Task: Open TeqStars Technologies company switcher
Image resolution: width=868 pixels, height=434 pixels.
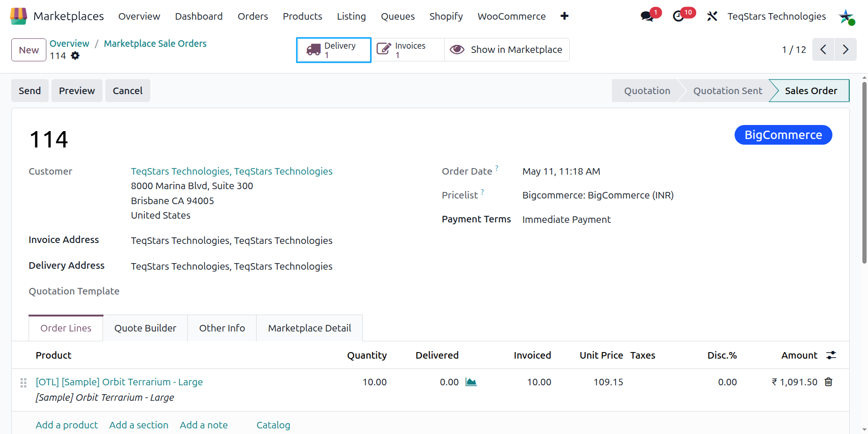Action: (x=777, y=16)
